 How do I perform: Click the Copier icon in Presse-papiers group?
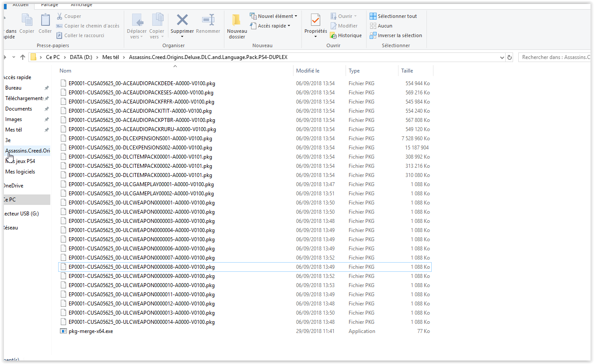pyautogui.click(x=27, y=20)
